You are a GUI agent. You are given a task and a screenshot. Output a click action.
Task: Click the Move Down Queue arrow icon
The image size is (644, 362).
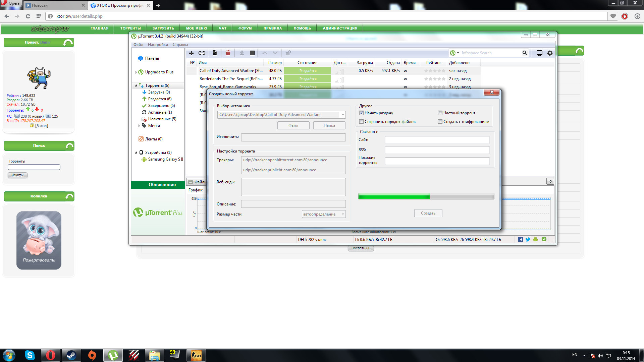tap(275, 53)
